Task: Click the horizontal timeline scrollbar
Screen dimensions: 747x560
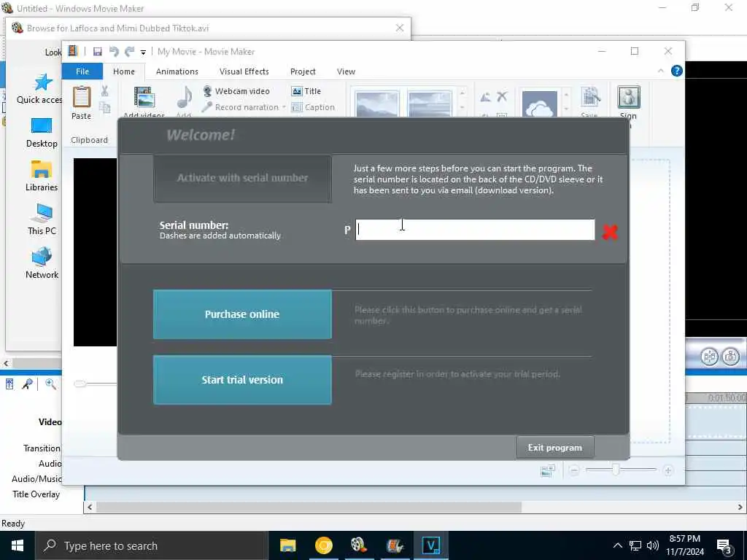Action: pyautogui.click(x=309, y=507)
